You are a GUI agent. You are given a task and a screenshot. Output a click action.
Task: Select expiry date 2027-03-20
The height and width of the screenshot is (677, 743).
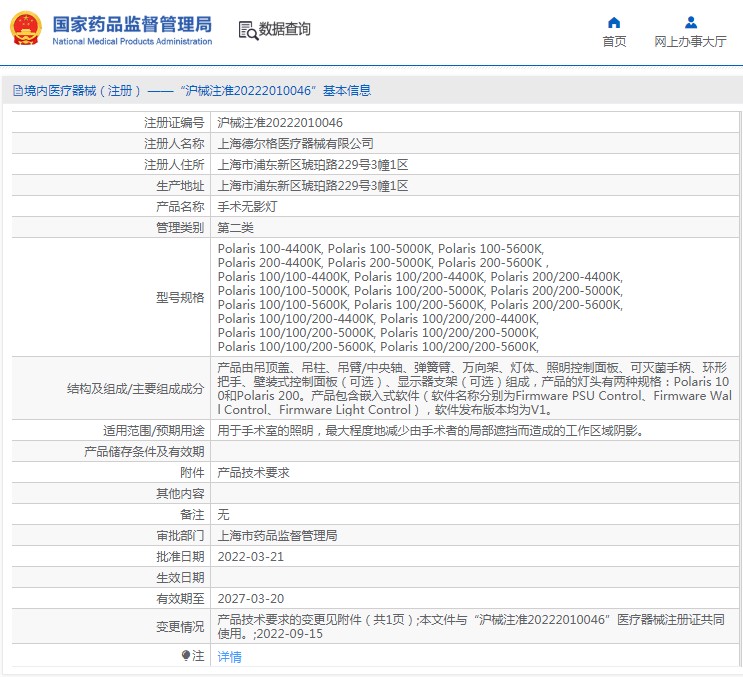tap(251, 599)
